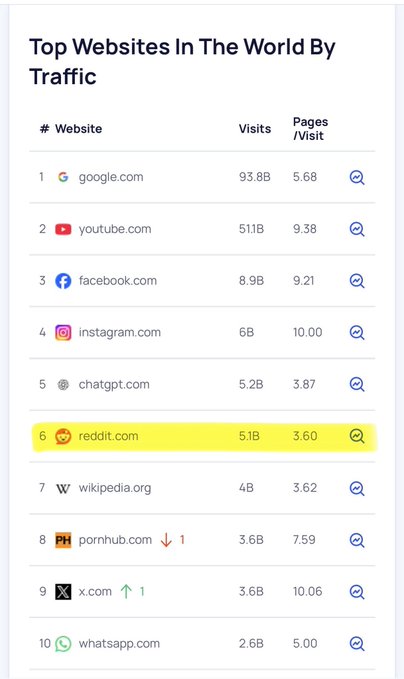Open the youtube.com website link
This screenshot has width=404, height=679.
click(115, 229)
